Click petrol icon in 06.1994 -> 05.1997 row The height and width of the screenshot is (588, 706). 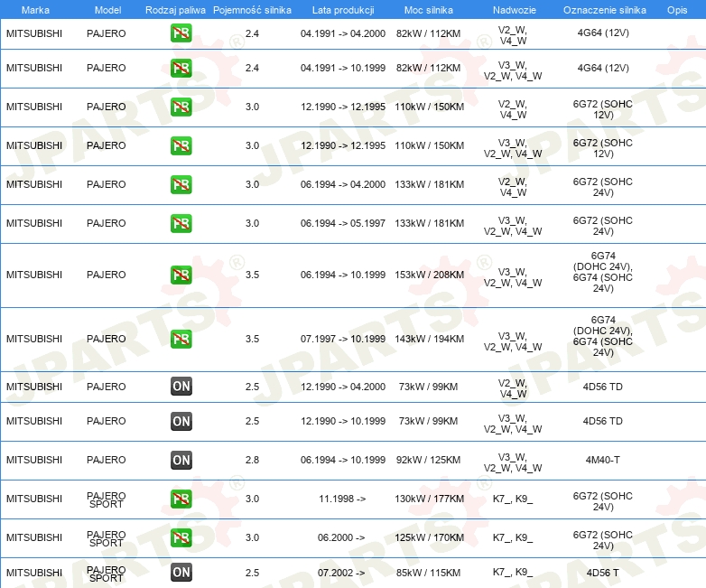[181, 223]
